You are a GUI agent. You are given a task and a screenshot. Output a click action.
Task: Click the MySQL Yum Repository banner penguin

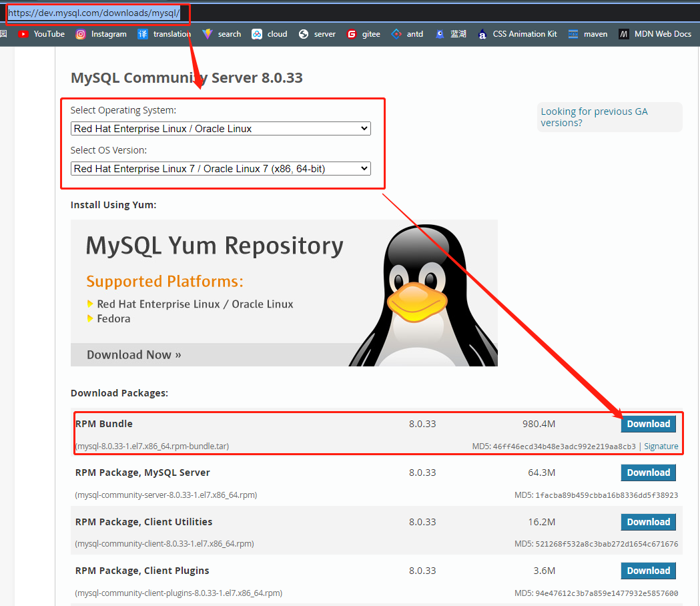pos(422,295)
